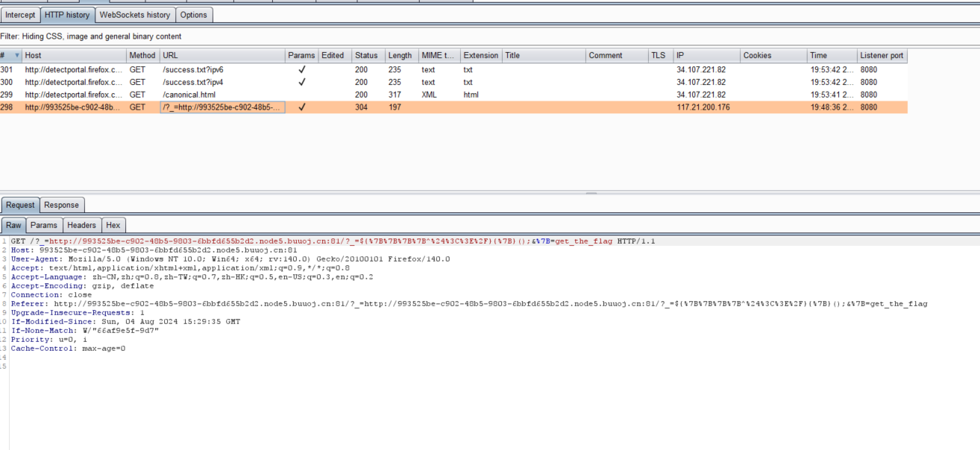The image size is (980, 450).
Task: Sort by the Time column header
Action: click(x=832, y=55)
